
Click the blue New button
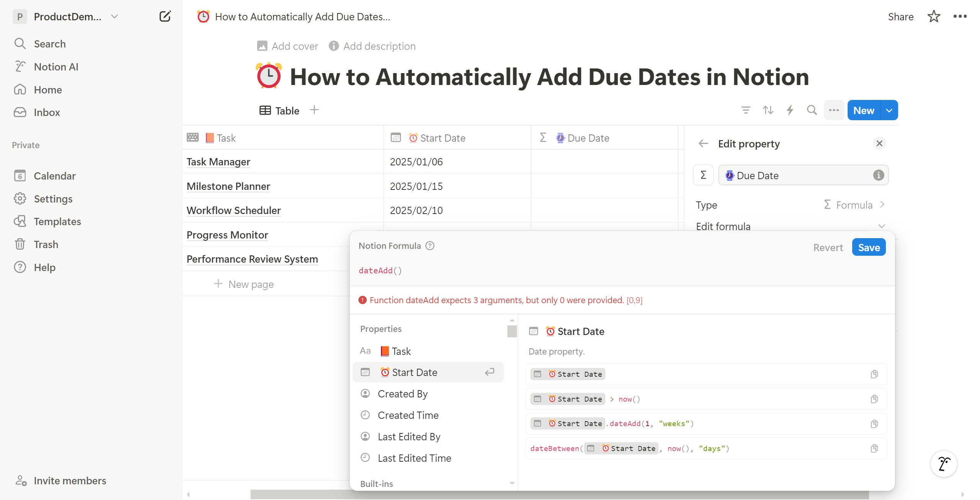tap(864, 110)
